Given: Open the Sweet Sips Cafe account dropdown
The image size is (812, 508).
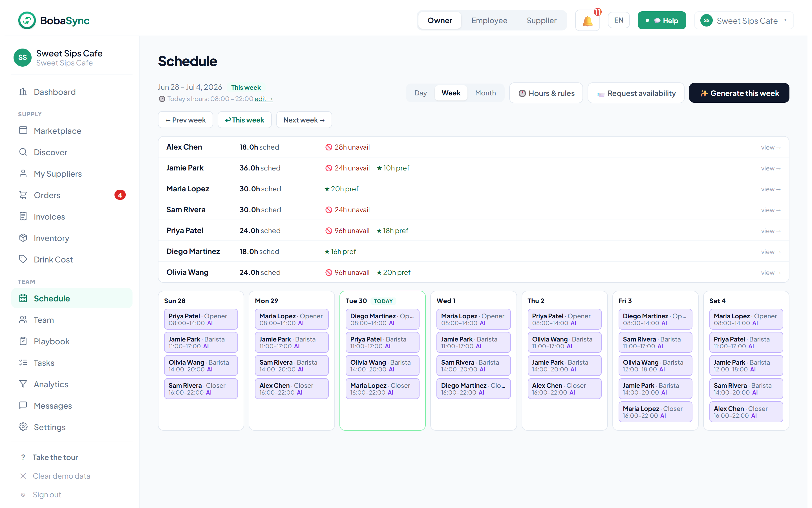Looking at the screenshot, I should click(x=744, y=21).
